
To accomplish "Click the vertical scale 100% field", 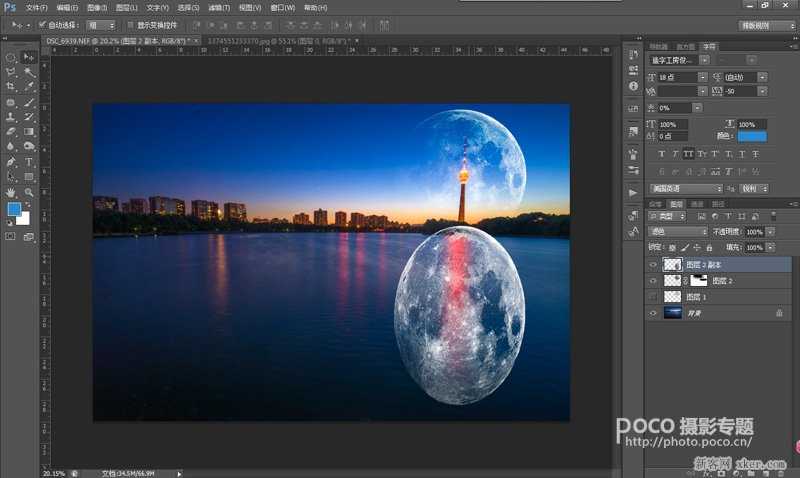I will point(673,124).
